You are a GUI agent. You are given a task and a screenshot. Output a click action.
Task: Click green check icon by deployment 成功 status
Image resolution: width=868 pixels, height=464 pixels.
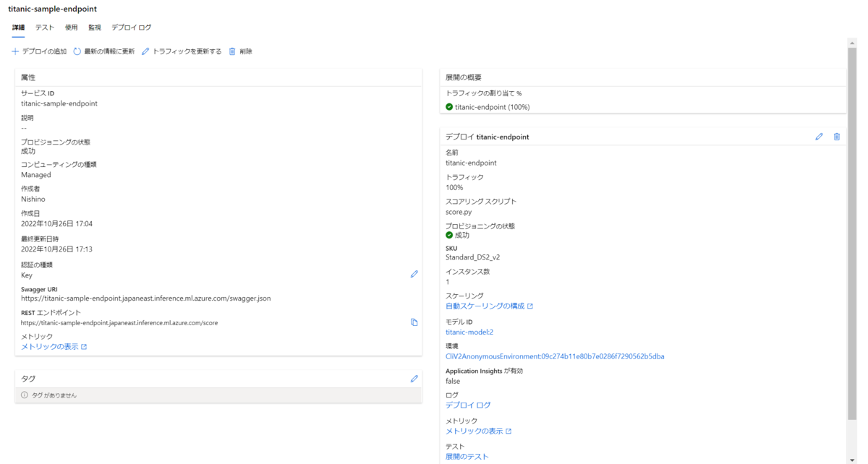tap(449, 235)
